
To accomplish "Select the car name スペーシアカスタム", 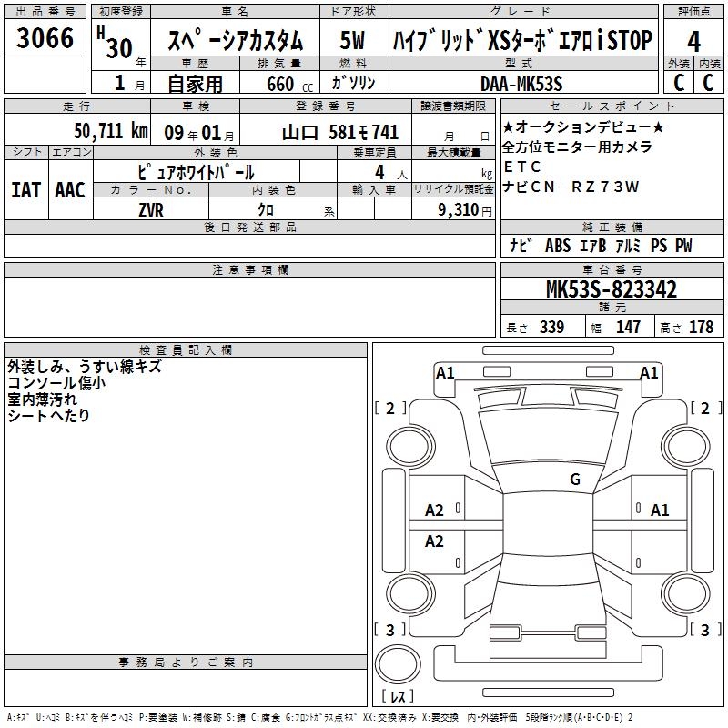I will click(235, 40).
